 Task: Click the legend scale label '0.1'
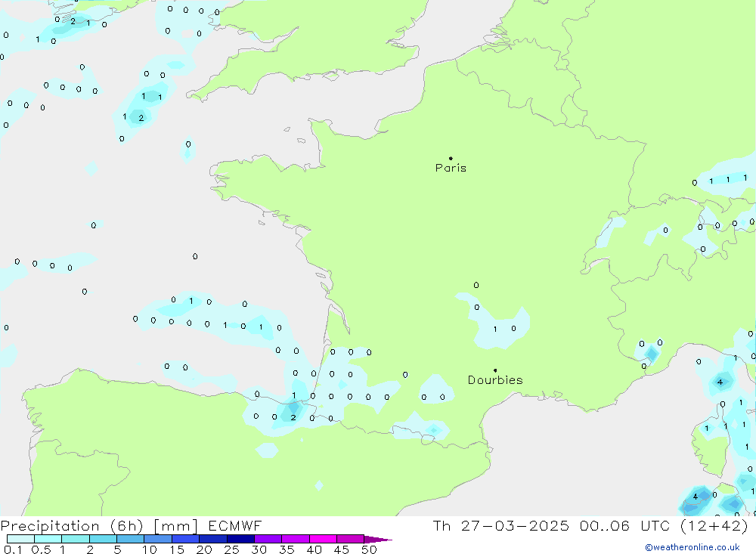[12, 549]
